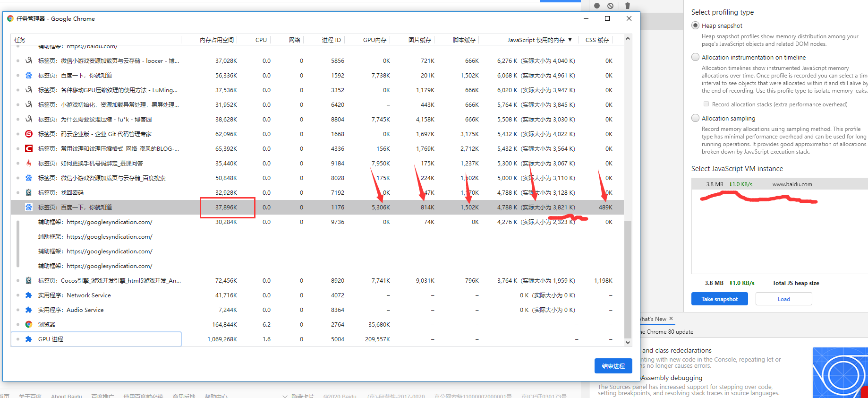The image size is (868, 398).
Task: Open the What's New tab in the DevTools drawer
Action: pyautogui.click(x=653, y=319)
